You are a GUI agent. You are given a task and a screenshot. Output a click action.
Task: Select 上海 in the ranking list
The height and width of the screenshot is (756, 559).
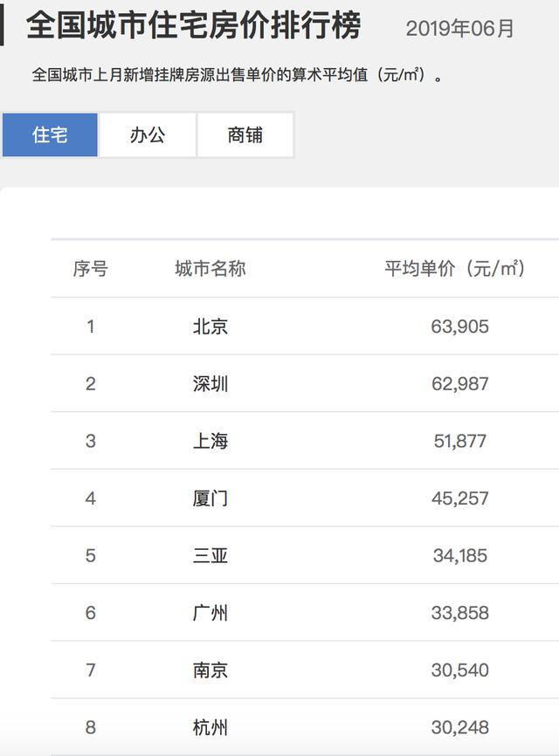210,441
